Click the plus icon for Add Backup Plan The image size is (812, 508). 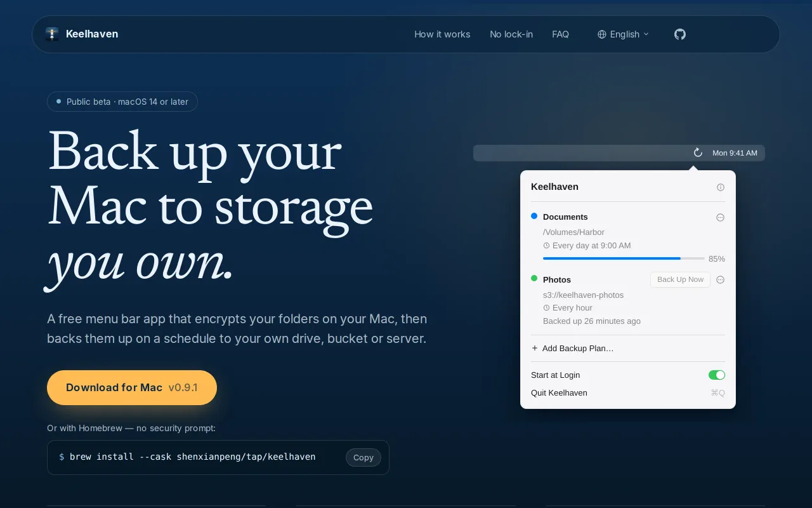tap(535, 348)
